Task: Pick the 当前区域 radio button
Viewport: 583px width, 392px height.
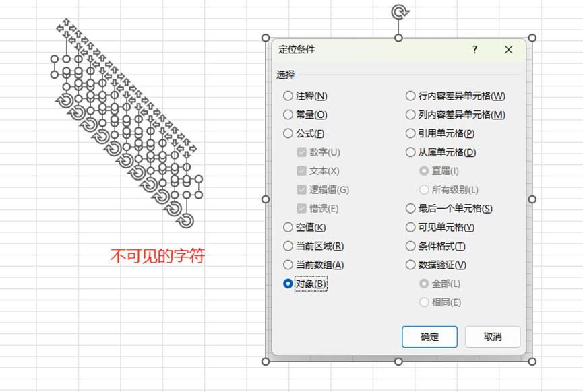Action: (286, 246)
